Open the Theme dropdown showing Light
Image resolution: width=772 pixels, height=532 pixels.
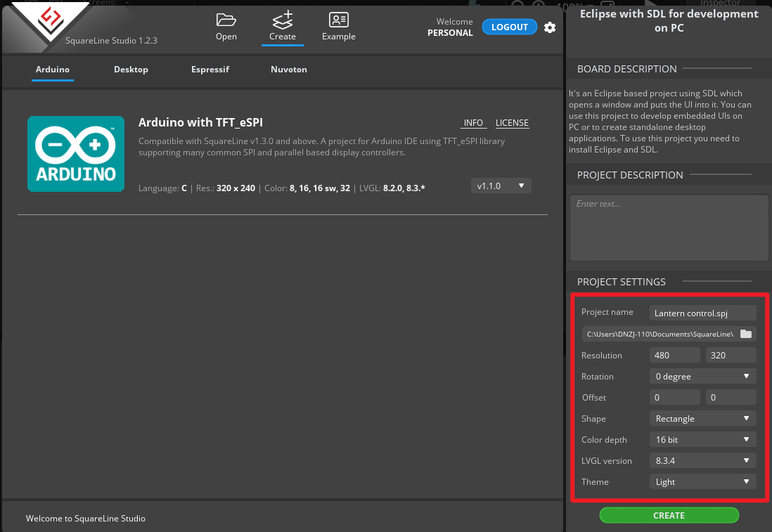[702, 482]
